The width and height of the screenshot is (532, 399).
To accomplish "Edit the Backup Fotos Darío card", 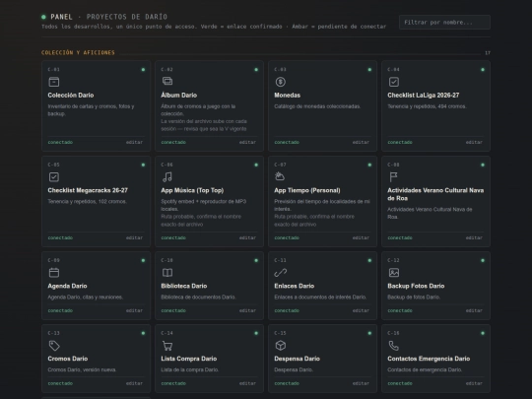I will click(x=474, y=310).
